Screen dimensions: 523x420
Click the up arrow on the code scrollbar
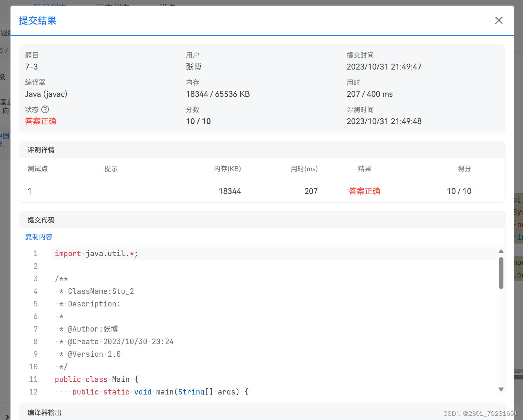[x=501, y=251]
